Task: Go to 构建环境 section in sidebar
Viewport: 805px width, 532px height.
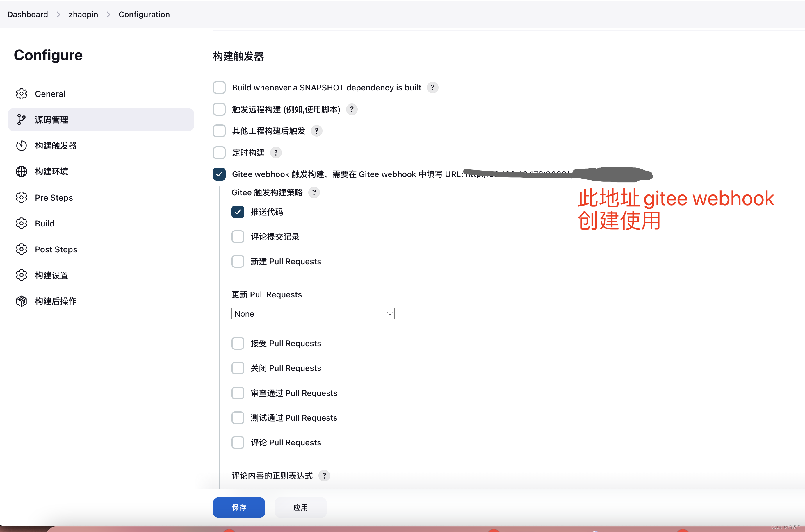Action: [101, 171]
